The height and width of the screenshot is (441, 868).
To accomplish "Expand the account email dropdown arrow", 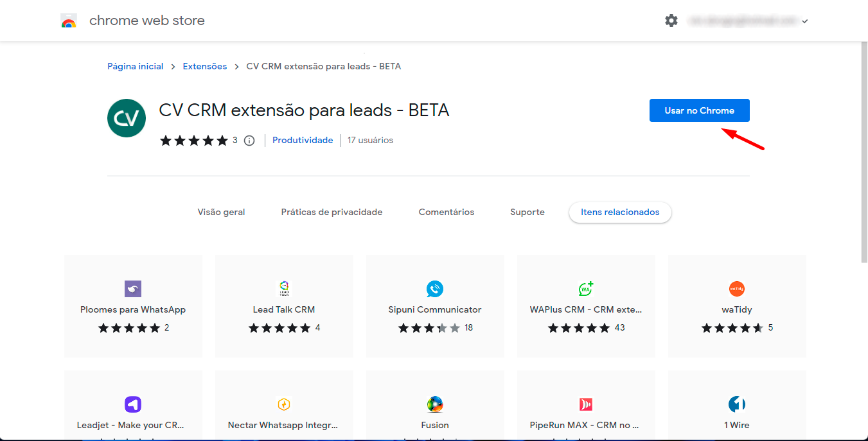I will [805, 21].
